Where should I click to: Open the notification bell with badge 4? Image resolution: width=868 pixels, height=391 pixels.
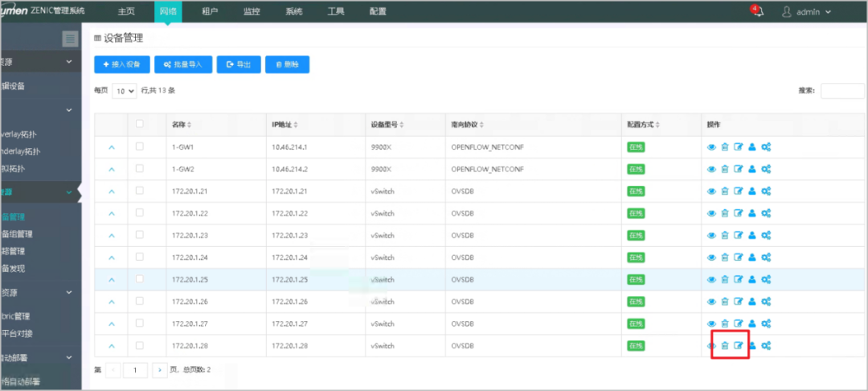tap(757, 11)
